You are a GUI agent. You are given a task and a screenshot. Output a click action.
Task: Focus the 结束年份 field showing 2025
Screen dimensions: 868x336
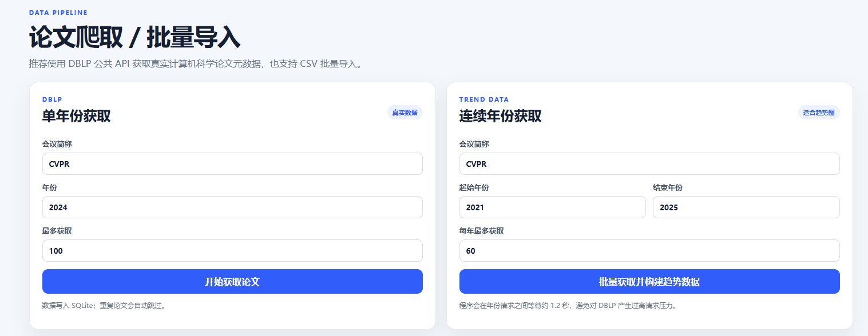click(746, 207)
